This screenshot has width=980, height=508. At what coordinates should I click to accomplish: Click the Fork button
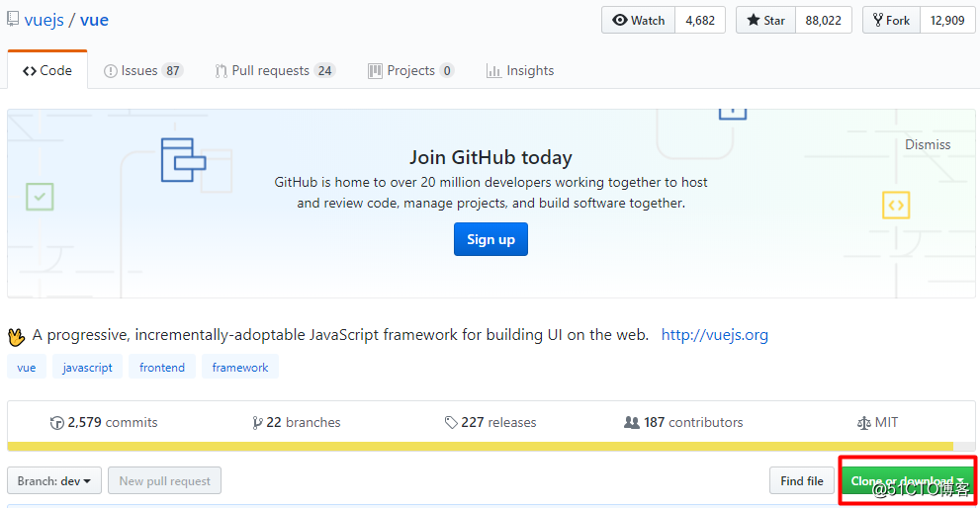pyautogui.click(x=891, y=20)
